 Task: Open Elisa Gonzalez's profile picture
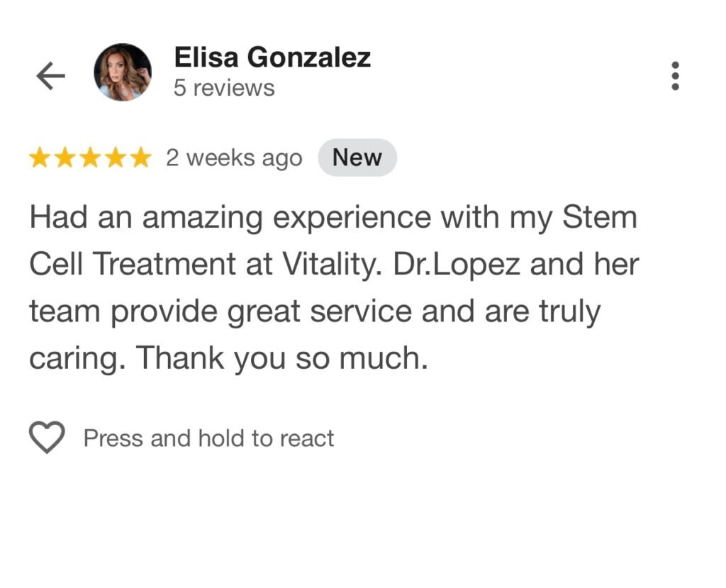[123, 72]
